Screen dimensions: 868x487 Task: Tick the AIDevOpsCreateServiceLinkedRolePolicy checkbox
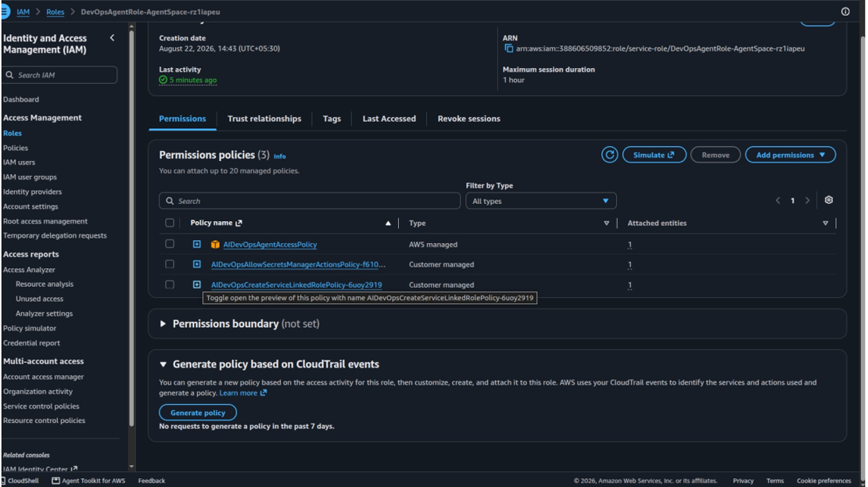point(170,285)
